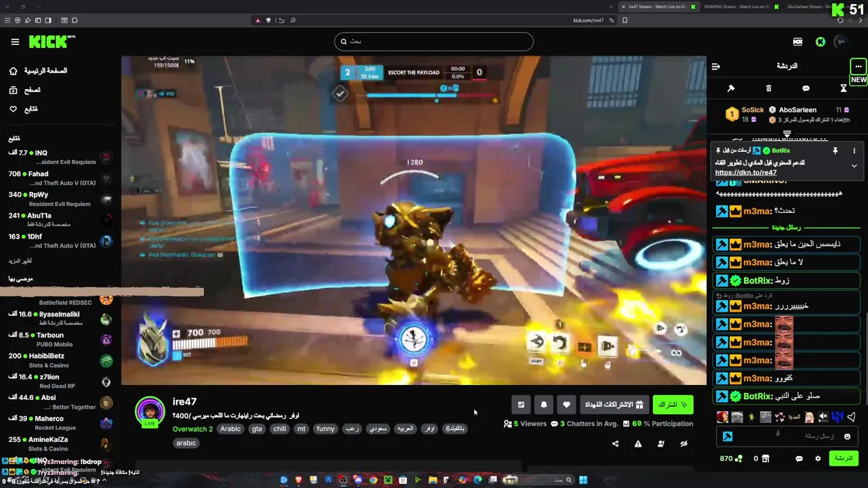
Task: Click the chat bubble icon beside settings gear
Action: [799, 459]
